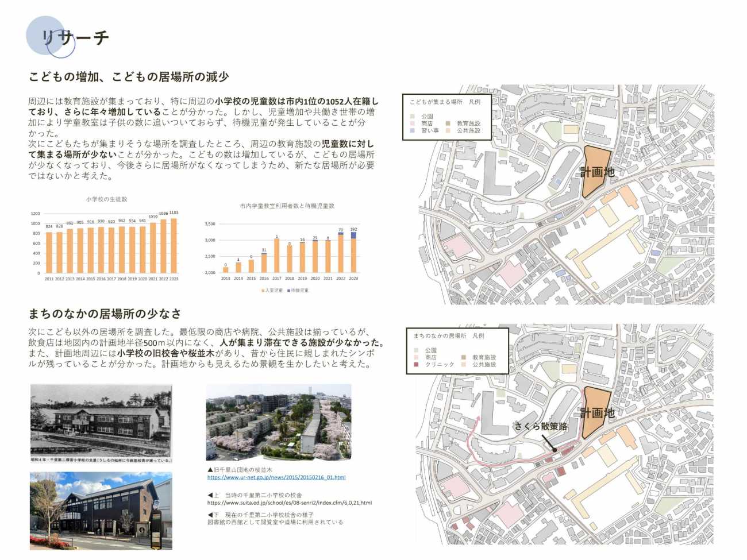Click the blue 待機児童 chart legend marker

point(288,291)
